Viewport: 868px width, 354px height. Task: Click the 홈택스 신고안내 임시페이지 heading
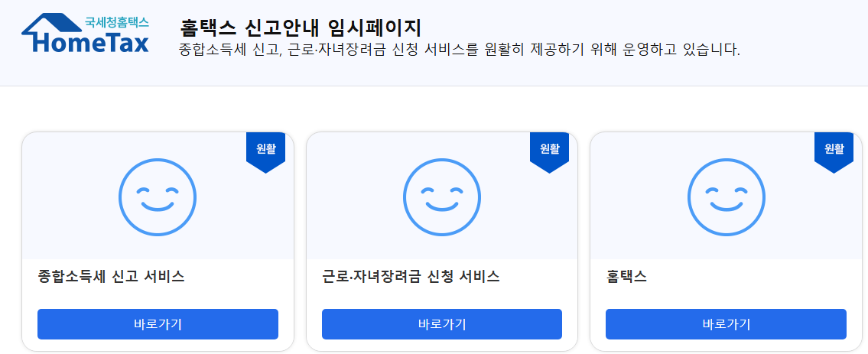[301, 27]
